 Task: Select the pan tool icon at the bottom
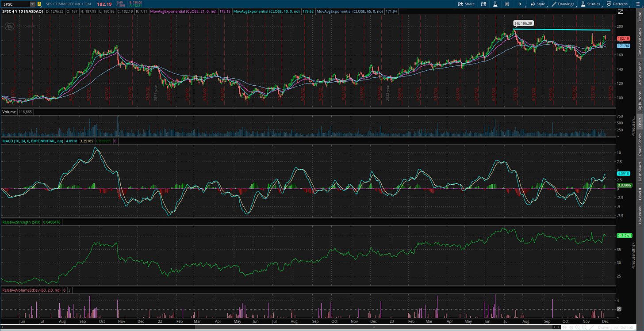pyautogui.click(x=565, y=327)
